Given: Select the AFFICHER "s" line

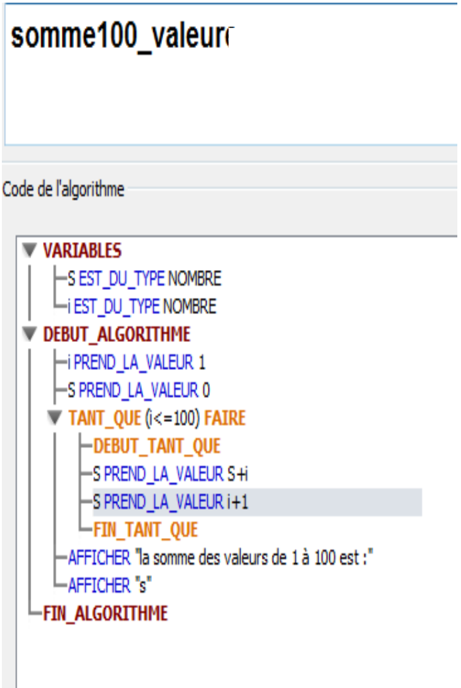Looking at the screenshot, I should pos(110,585).
